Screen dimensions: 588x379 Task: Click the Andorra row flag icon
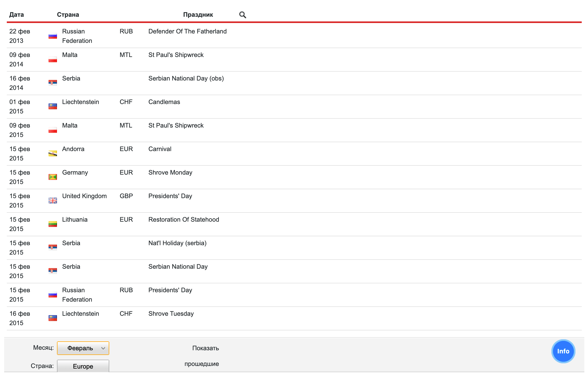pyautogui.click(x=53, y=153)
